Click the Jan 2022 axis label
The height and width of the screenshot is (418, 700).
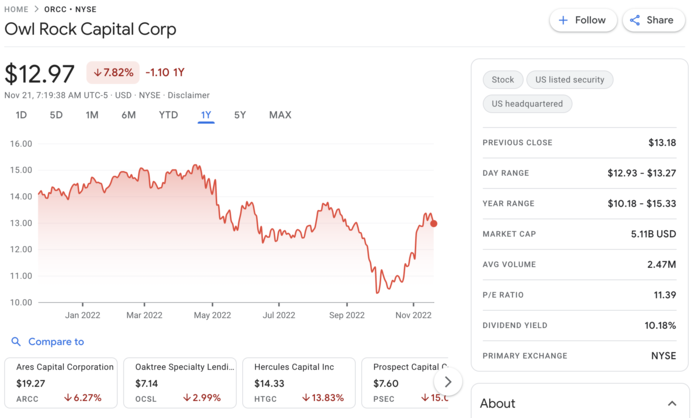coord(83,315)
